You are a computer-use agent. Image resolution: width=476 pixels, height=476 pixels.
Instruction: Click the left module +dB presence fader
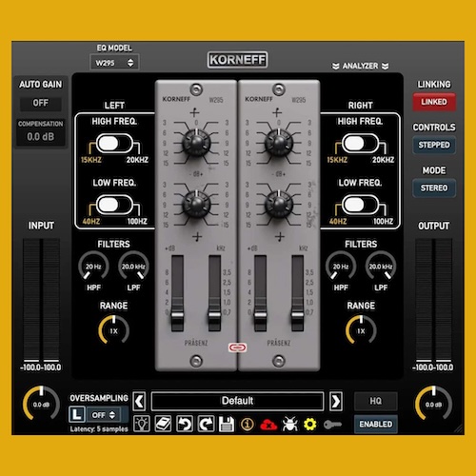click(x=177, y=315)
